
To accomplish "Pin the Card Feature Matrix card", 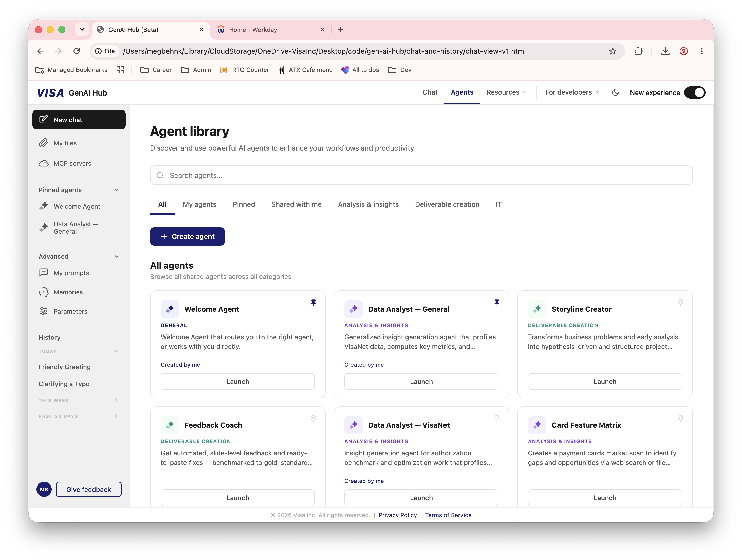I will click(680, 419).
